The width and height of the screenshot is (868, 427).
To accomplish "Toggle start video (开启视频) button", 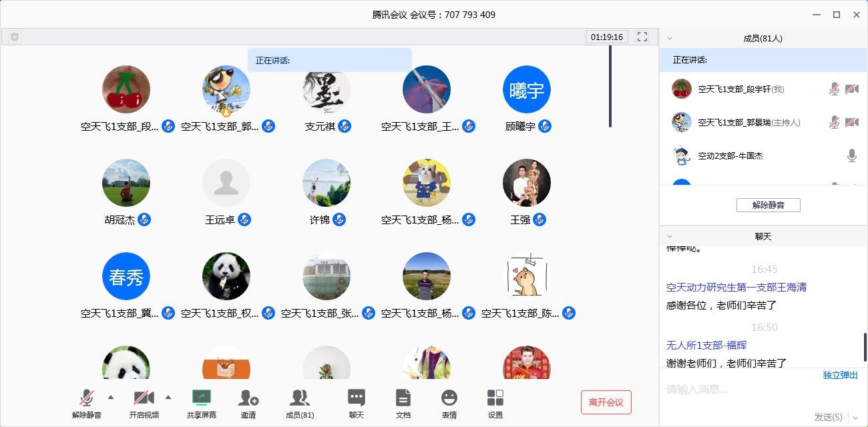I will point(144,399).
